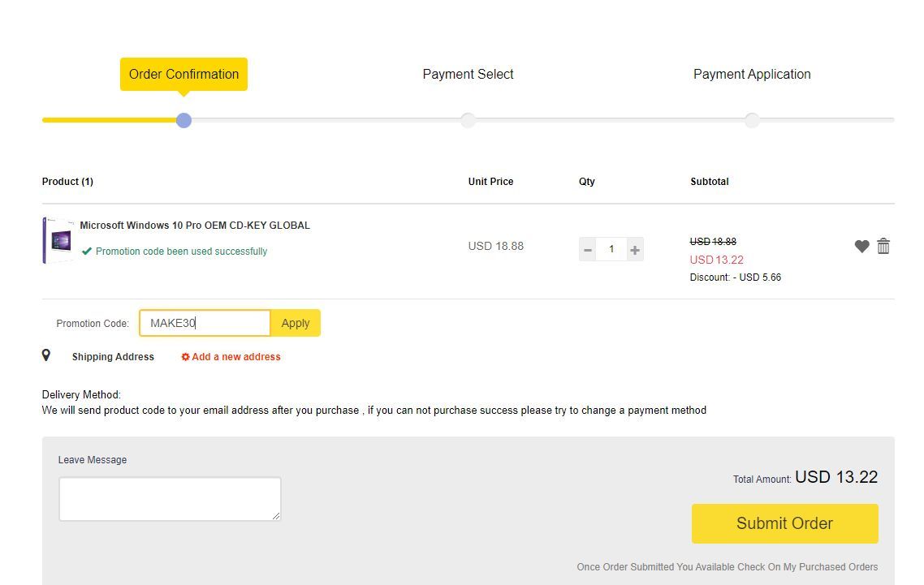Click the heart wishlist icon

[861, 247]
